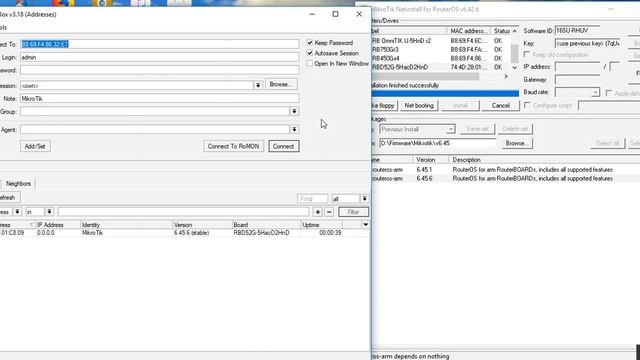Click the Login field containing admin
The width and height of the screenshot is (640, 360).
coord(160,57)
